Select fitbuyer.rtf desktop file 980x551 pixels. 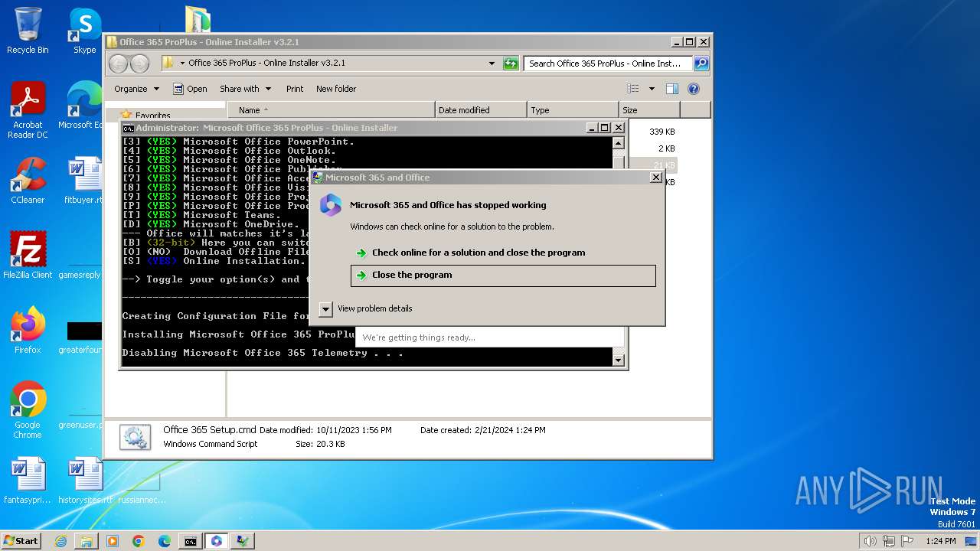click(x=83, y=181)
